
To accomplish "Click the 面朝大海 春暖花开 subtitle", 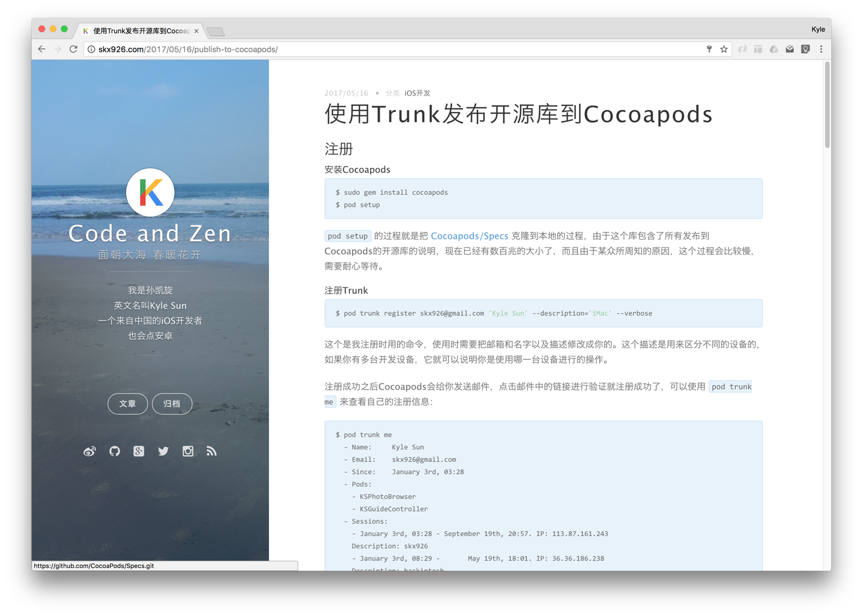I will (x=150, y=255).
